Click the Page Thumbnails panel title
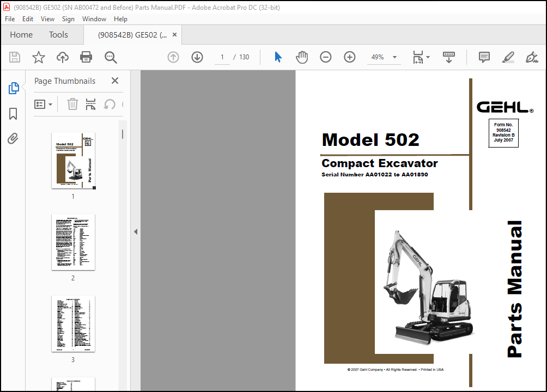This screenshot has width=547, height=392. [65, 81]
